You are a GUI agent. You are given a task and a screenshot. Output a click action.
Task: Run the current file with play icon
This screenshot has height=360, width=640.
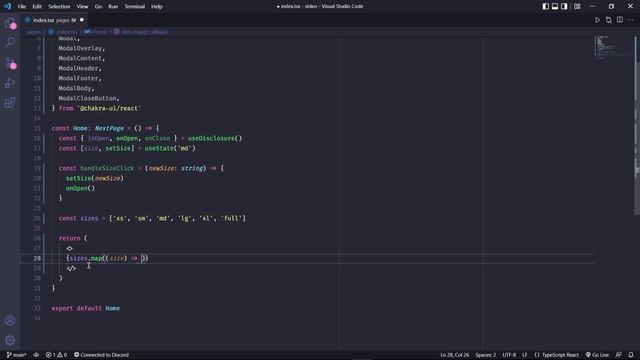point(597,20)
